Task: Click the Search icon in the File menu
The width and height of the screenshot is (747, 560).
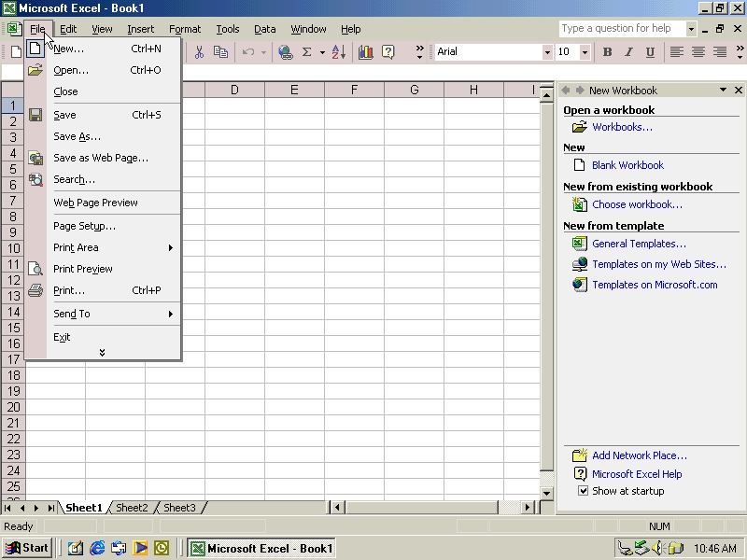Action: (35, 179)
